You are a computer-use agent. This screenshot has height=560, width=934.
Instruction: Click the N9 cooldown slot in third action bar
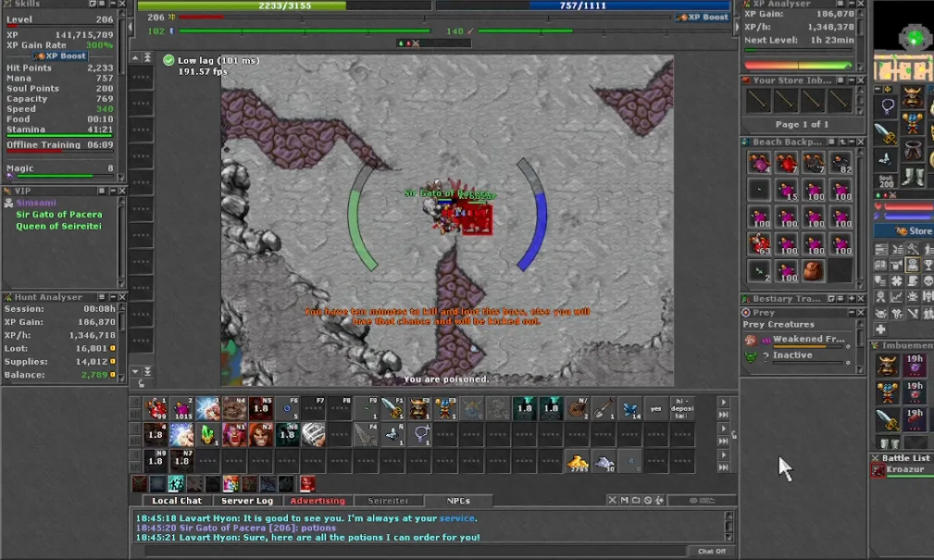[x=155, y=462]
